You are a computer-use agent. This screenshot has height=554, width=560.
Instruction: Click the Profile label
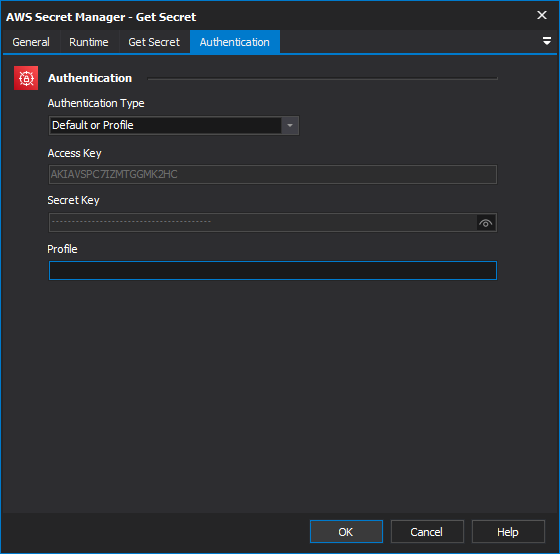point(62,249)
